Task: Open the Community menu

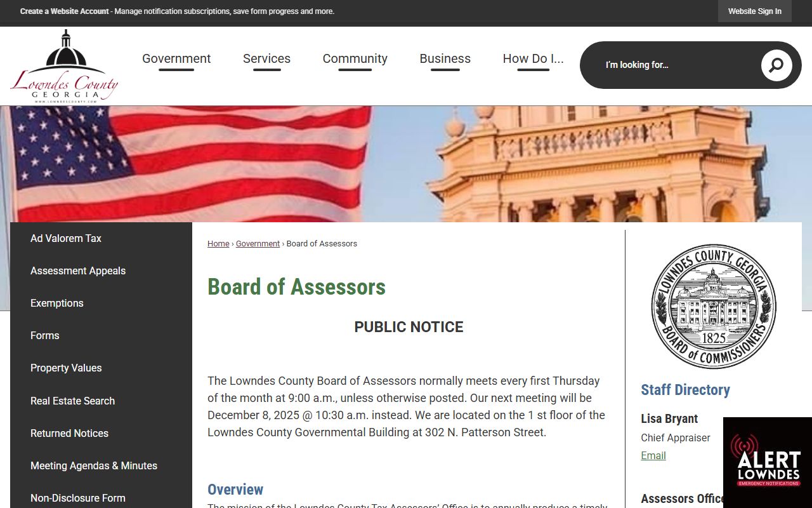Action: pyautogui.click(x=355, y=58)
